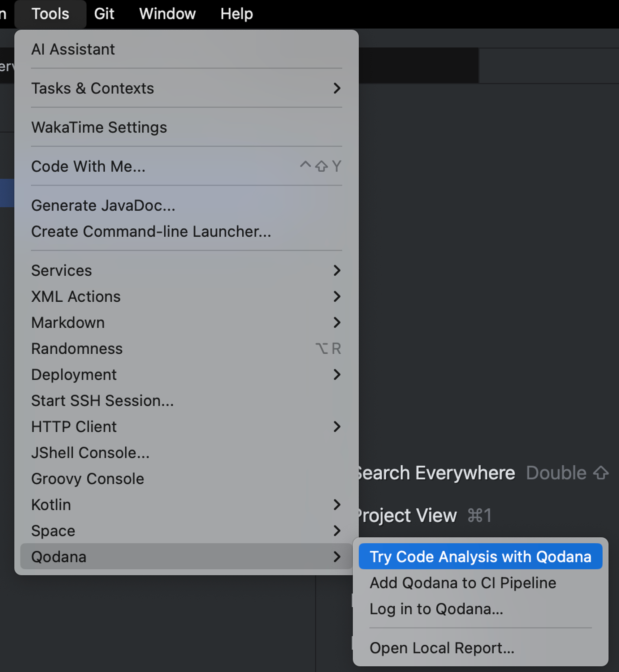Image resolution: width=619 pixels, height=672 pixels.
Task: Select Add Qodana to CI Pipeline
Action: click(463, 583)
